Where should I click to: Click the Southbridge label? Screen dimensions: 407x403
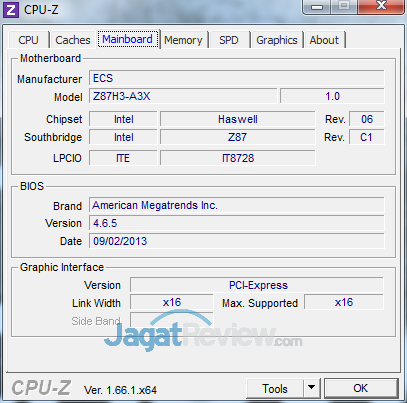click(x=53, y=137)
